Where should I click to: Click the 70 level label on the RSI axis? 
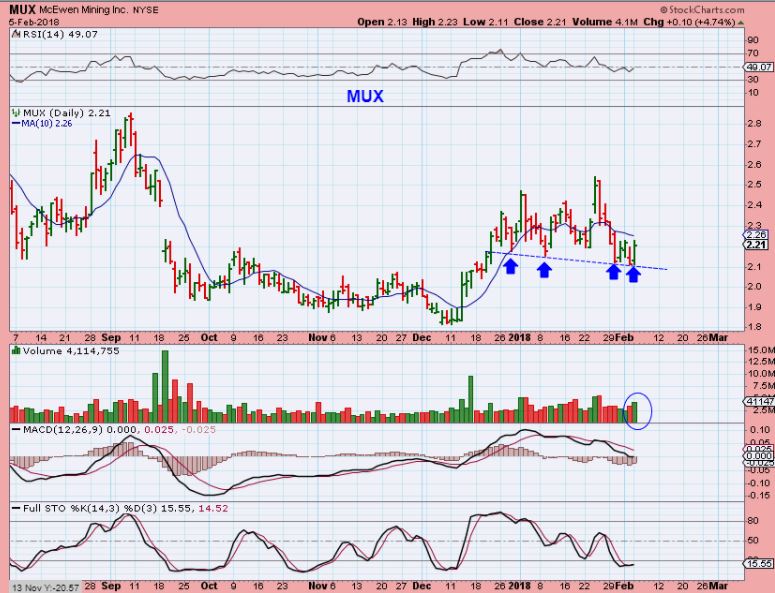tap(753, 53)
